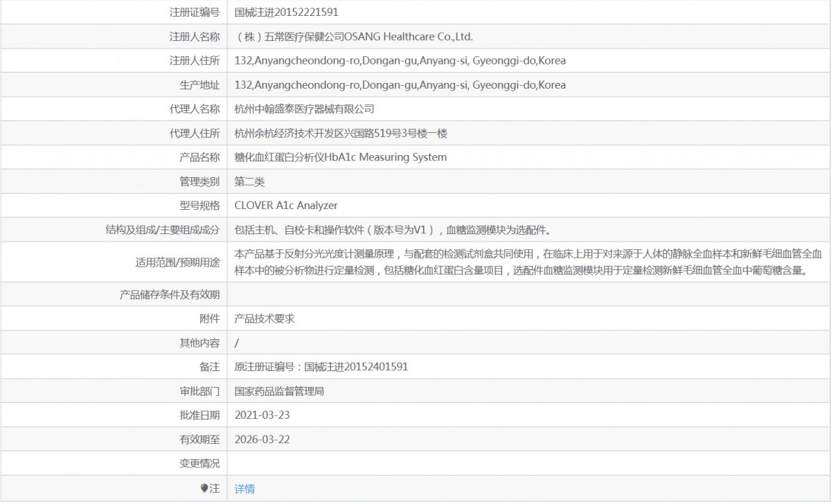The image size is (831, 504).
Task: Click the 变更情况 label
Action: (199, 463)
